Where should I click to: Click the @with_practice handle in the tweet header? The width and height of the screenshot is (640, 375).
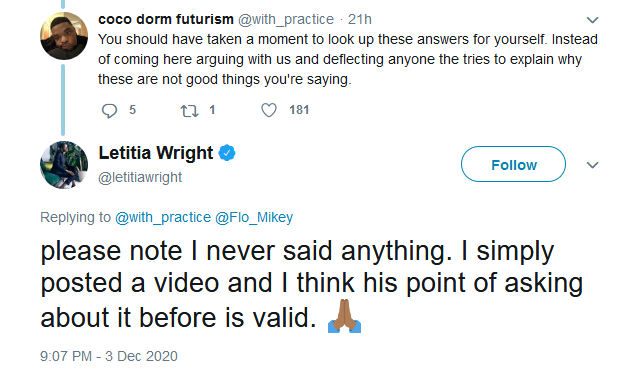tap(286, 20)
